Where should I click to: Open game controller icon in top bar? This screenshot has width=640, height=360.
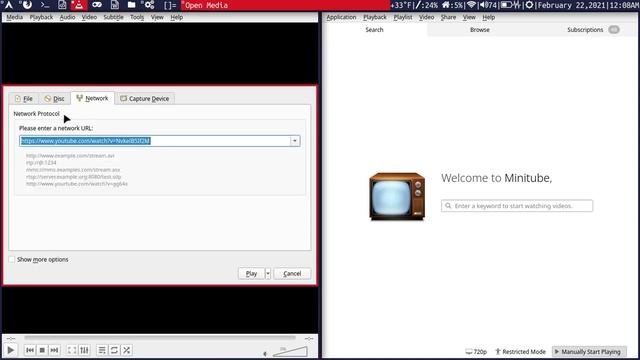click(x=97, y=5)
